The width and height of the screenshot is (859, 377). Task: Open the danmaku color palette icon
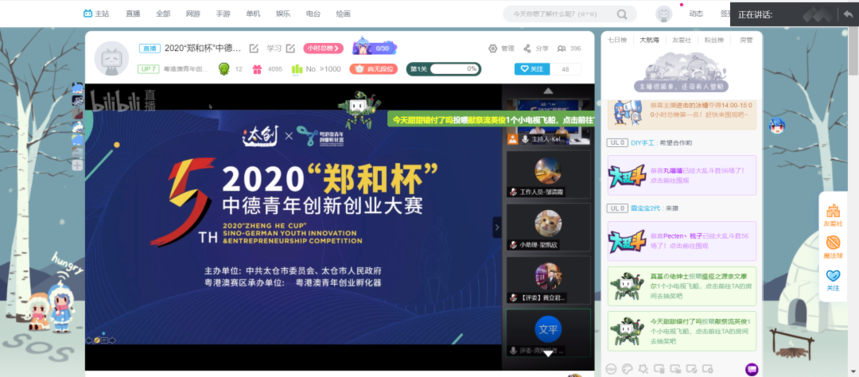point(628,368)
